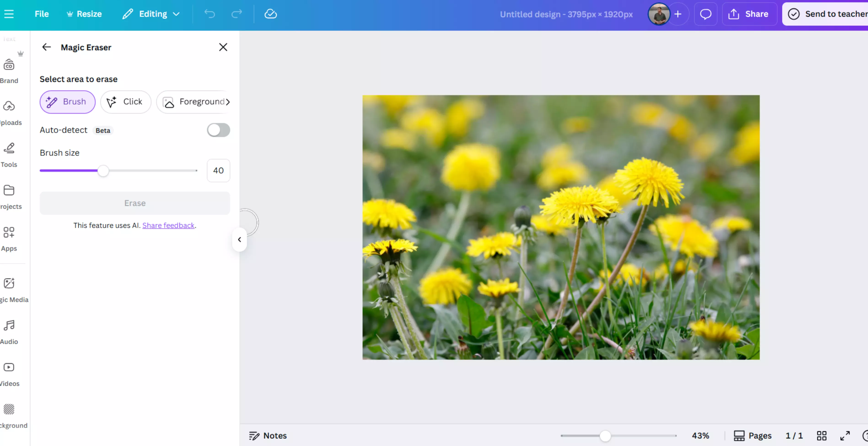Open the comments speech bubble icon
This screenshot has height=446, width=868.
pos(705,14)
